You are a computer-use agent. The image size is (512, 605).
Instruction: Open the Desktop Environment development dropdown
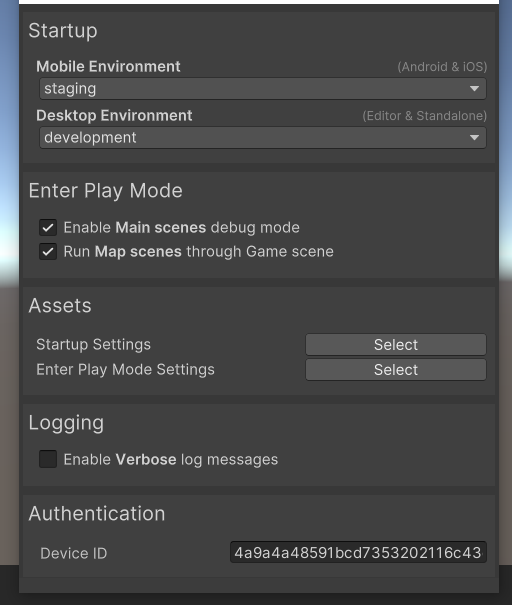pyautogui.click(x=263, y=138)
